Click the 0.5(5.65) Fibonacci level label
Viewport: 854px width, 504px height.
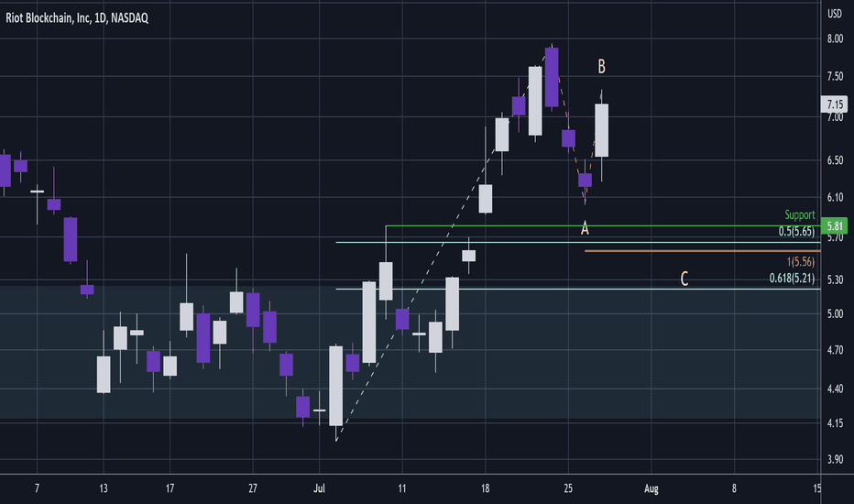point(796,232)
